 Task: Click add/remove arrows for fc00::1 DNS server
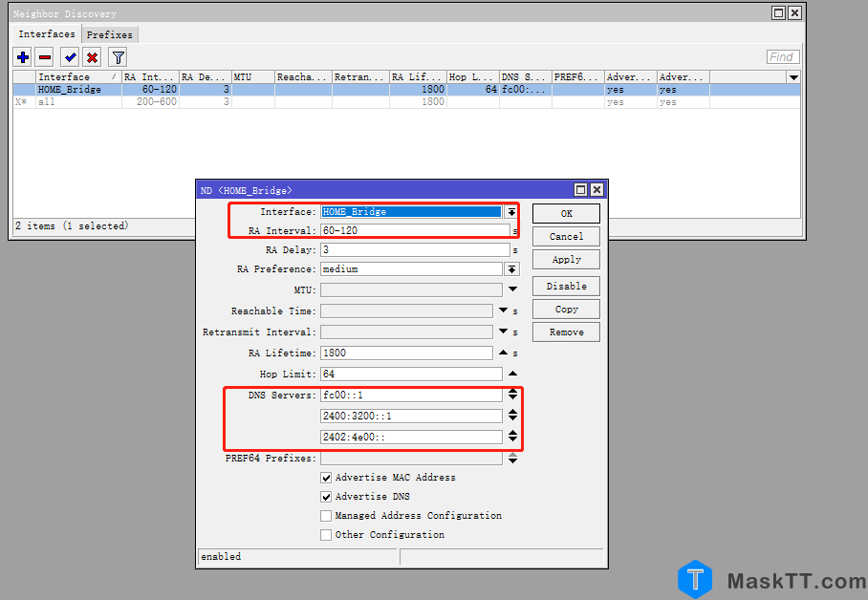[512, 394]
